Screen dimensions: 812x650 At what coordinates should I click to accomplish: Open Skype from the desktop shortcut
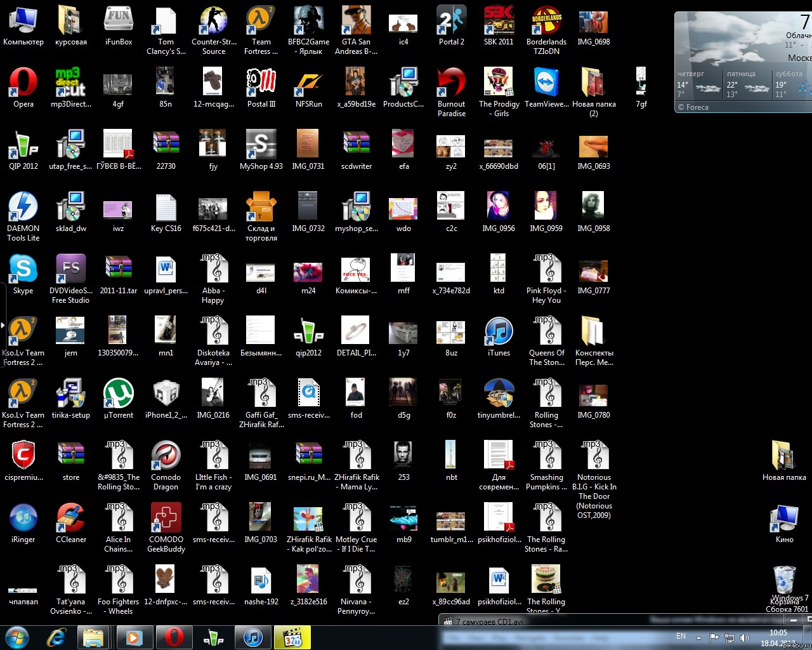point(23,270)
